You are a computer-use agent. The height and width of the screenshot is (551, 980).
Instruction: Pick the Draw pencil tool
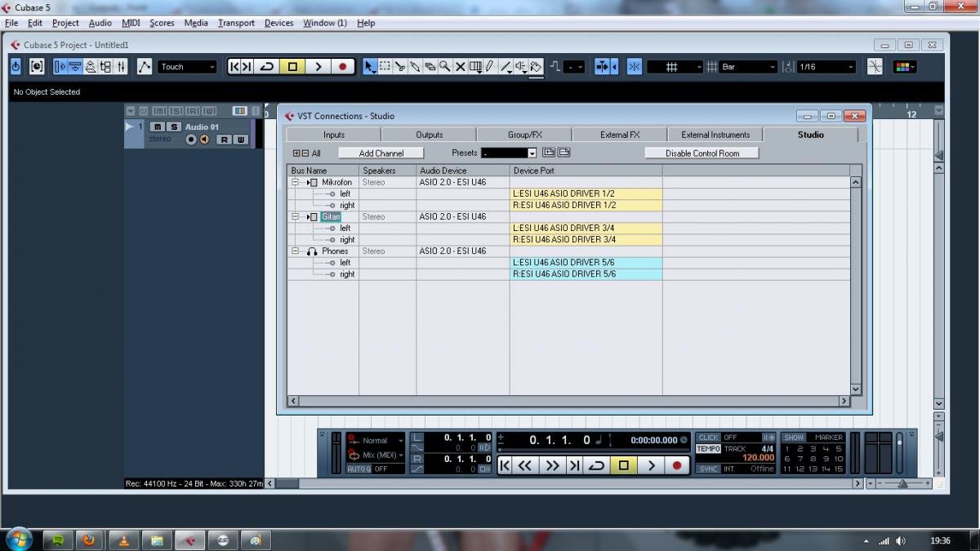(x=490, y=67)
